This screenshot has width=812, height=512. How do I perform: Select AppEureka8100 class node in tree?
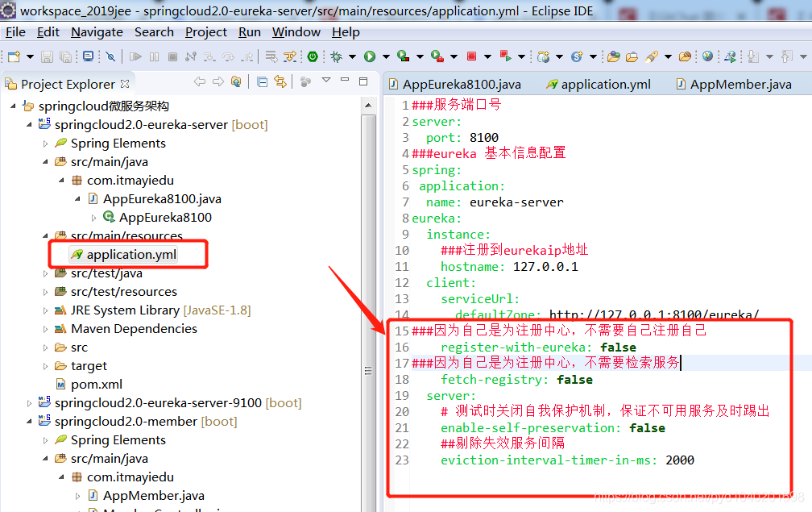tap(157, 218)
